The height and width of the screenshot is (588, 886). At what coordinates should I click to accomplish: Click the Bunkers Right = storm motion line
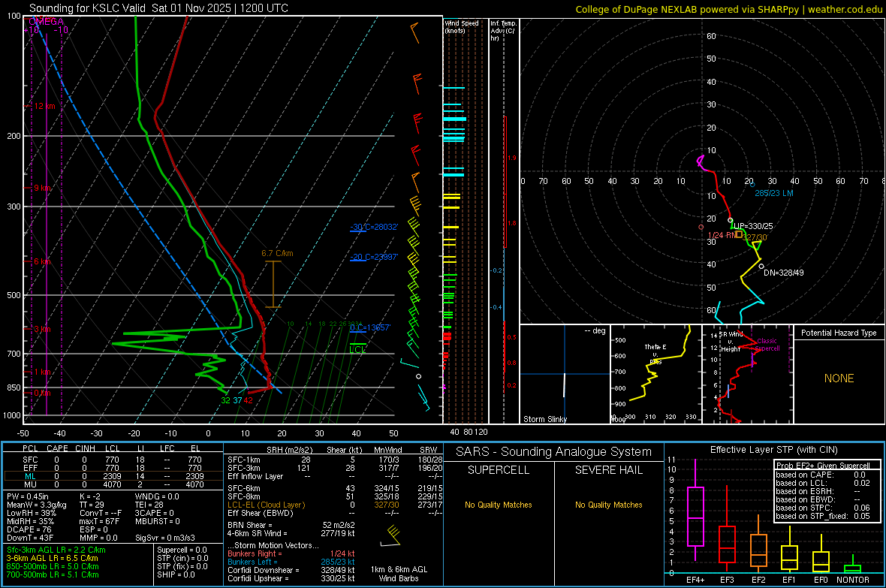[291, 553]
